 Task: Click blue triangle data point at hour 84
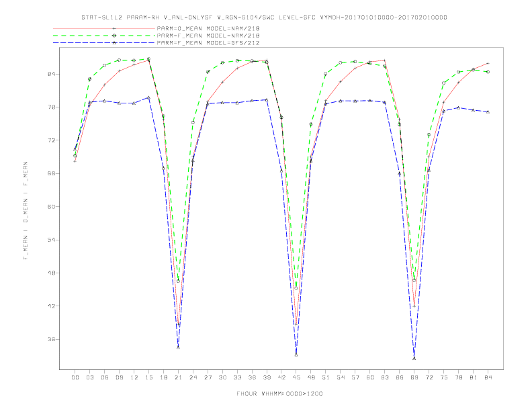tap(488, 111)
